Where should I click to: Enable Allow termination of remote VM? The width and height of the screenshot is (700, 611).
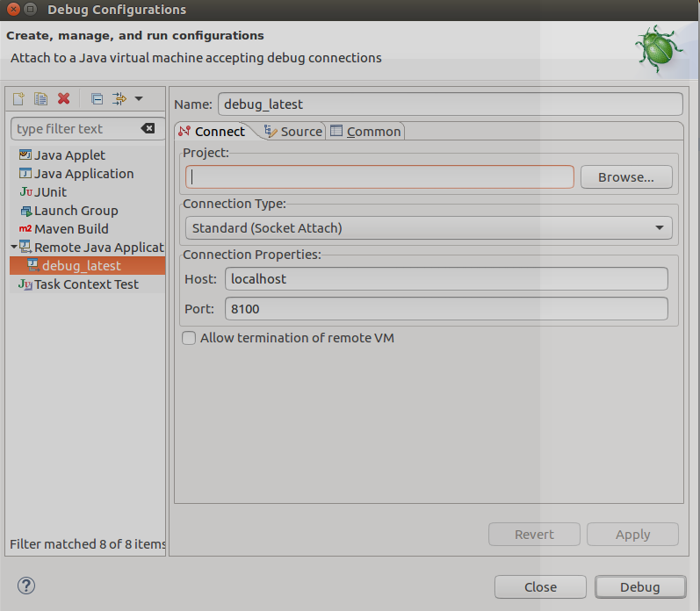tap(189, 338)
